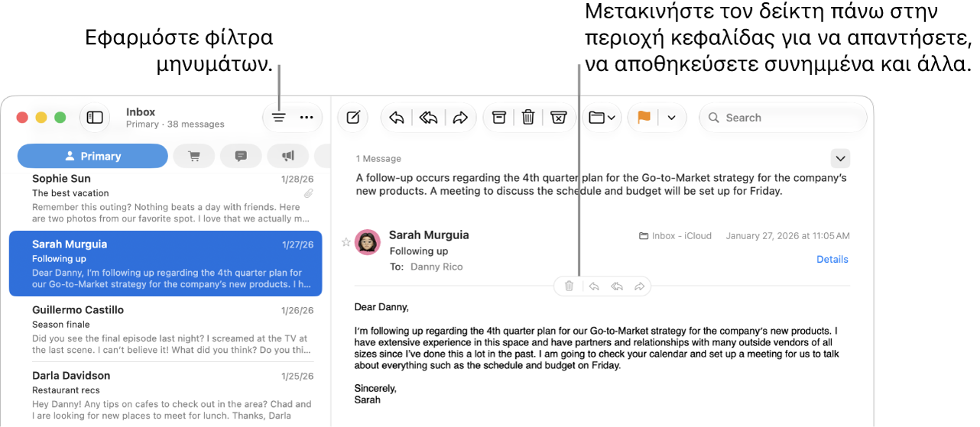This screenshot has width=980, height=427.
Task: Delete message with toolbar trash icon
Action: [528, 118]
